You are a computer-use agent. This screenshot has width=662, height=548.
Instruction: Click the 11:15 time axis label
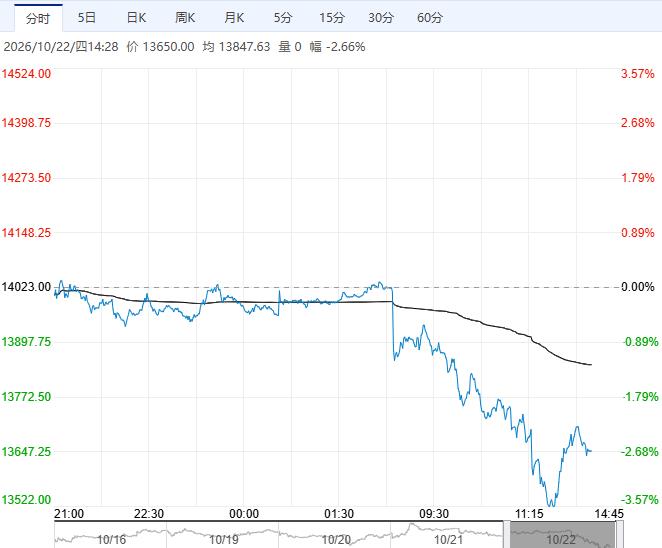529,514
